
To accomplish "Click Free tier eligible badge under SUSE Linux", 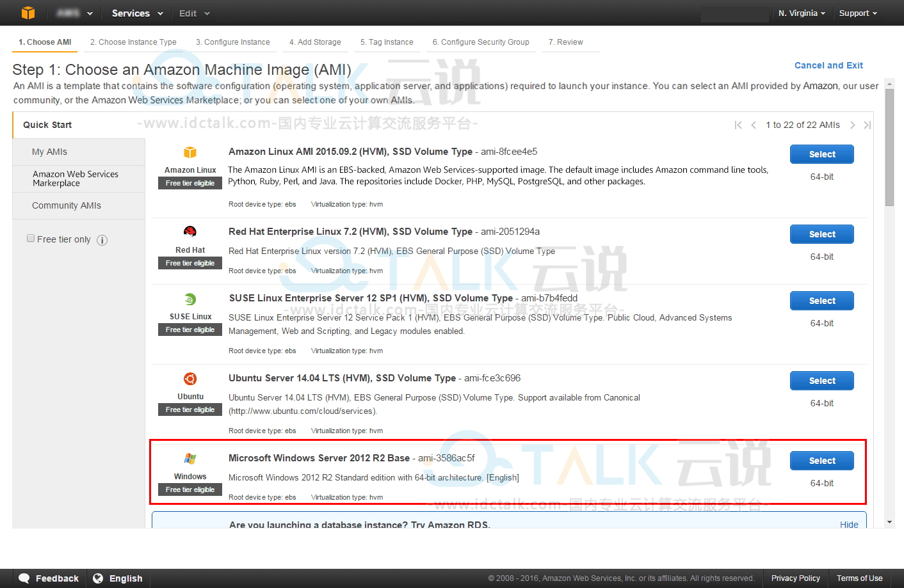I will coord(190,330).
